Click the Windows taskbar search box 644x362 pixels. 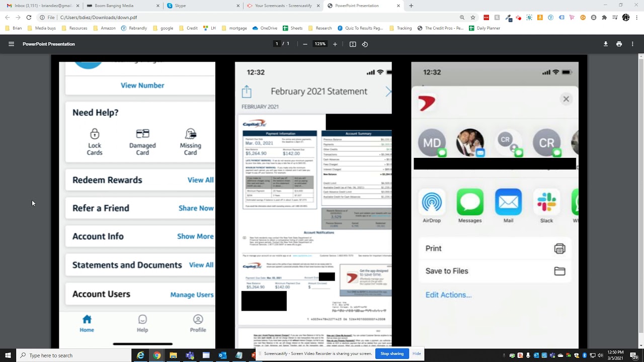point(73,355)
